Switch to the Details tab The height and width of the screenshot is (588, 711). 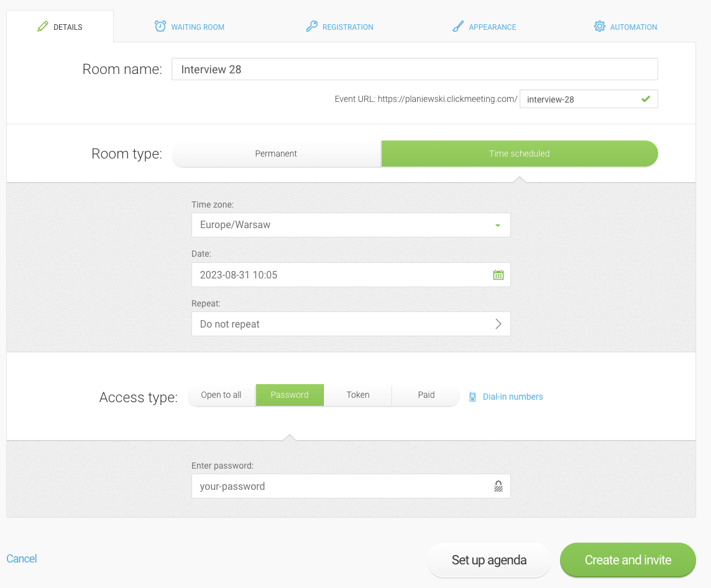pos(60,27)
